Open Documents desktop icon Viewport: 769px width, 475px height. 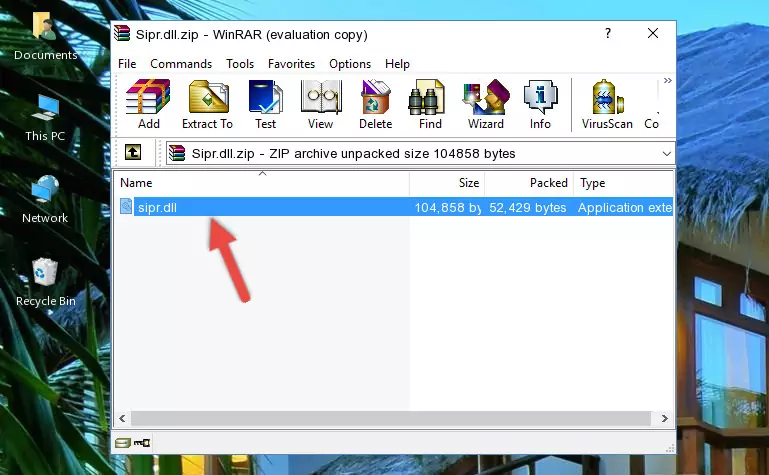(46, 36)
